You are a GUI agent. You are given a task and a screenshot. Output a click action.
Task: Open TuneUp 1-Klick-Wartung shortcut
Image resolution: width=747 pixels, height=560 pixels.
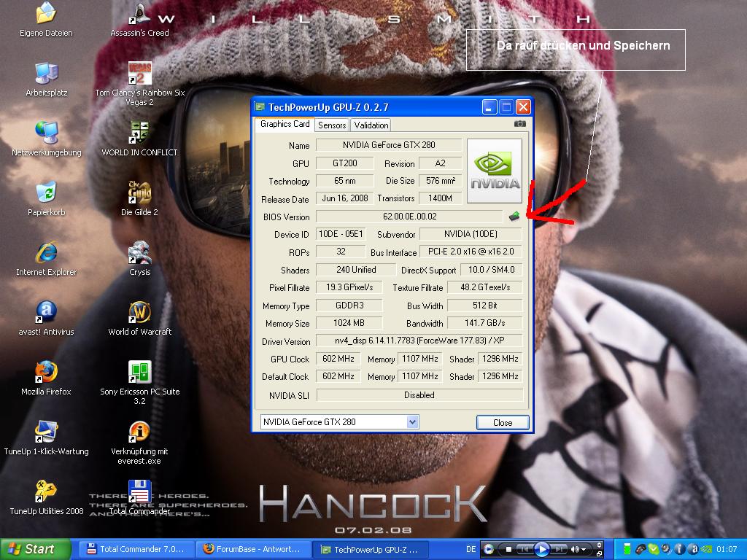coord(46,437)
